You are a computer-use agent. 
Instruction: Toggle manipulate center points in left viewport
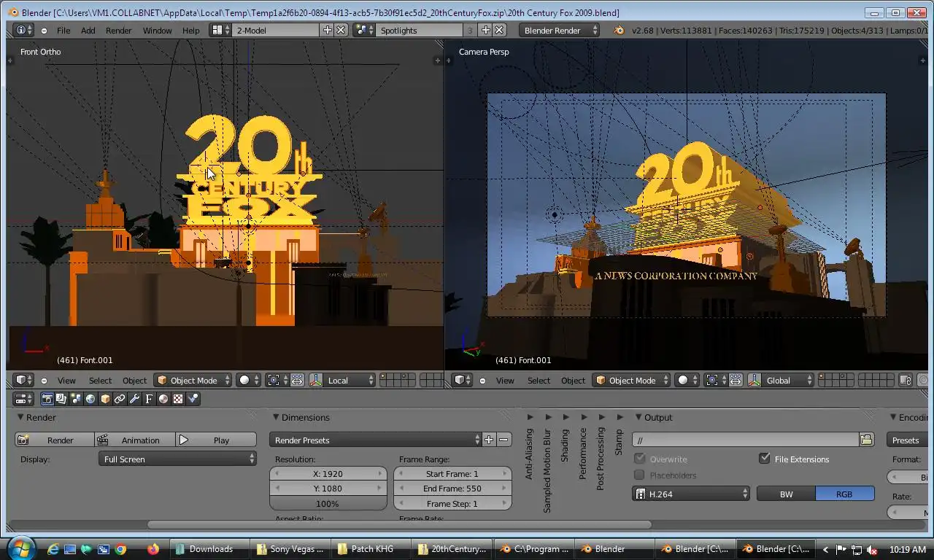[x=297, y=380]
